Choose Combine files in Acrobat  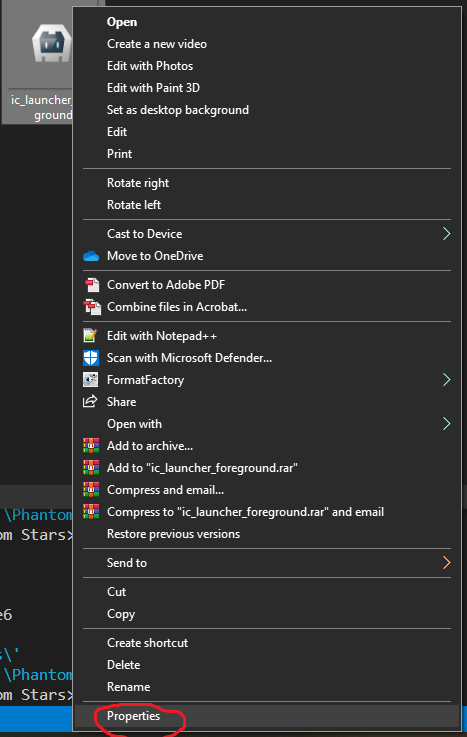177,307
